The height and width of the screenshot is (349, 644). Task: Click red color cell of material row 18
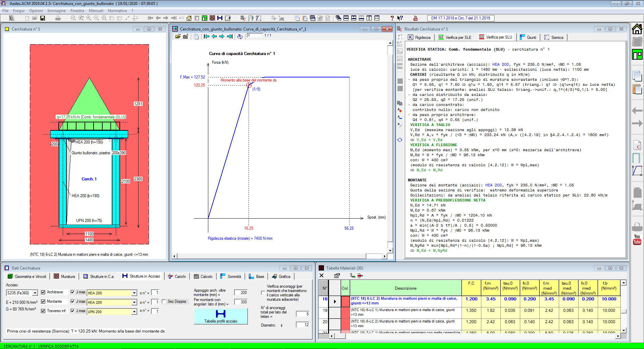click(345, 301)
